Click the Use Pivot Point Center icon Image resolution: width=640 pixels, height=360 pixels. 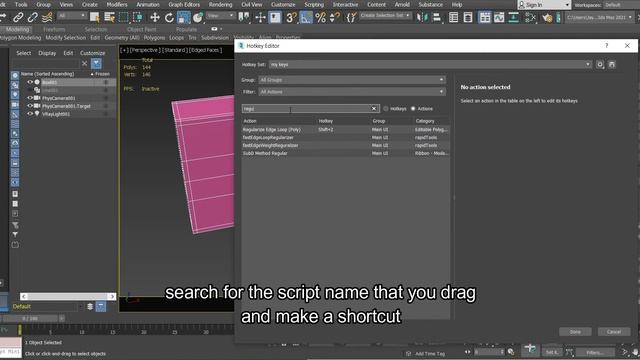coord(244,17)
